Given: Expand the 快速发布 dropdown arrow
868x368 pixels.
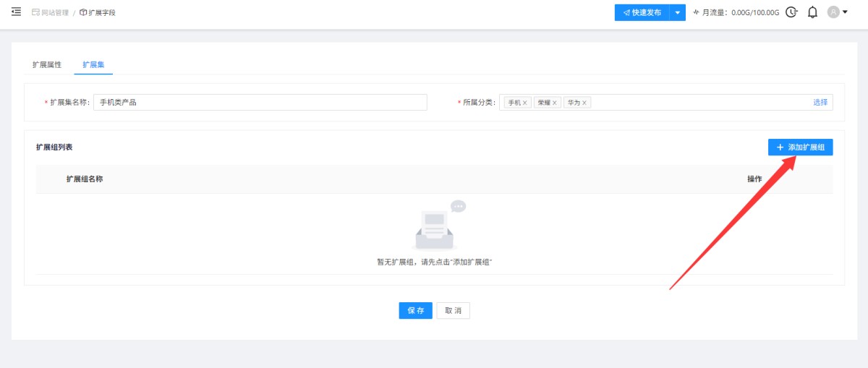Looking at the screenshot, I should click(x=677, y=12).
